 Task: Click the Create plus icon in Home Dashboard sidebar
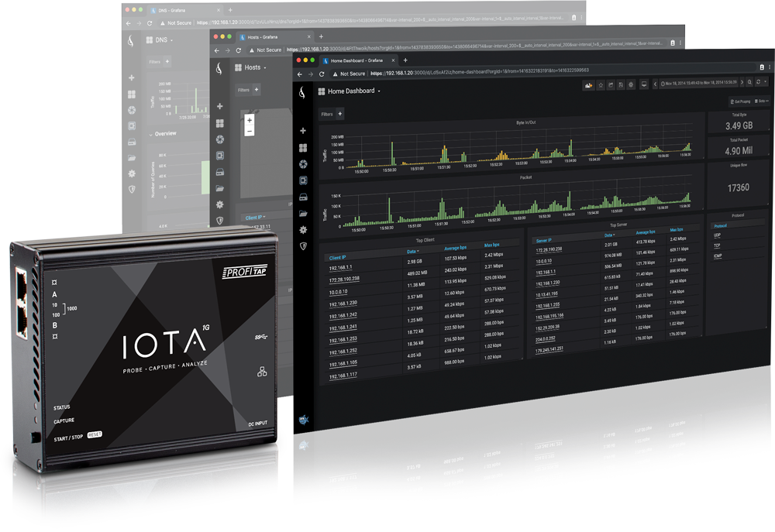[x=303, y=130]
